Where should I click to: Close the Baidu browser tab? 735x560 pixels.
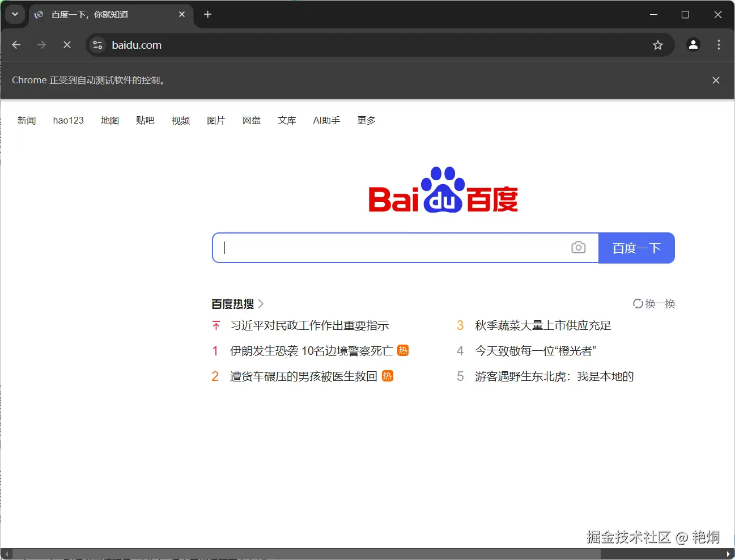pos(182,14)
